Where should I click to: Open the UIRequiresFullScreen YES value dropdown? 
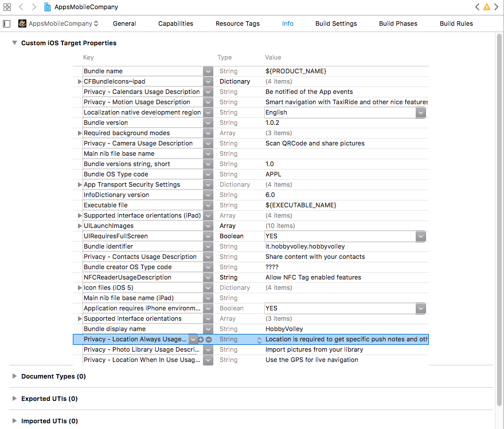[x=421, y=236]
